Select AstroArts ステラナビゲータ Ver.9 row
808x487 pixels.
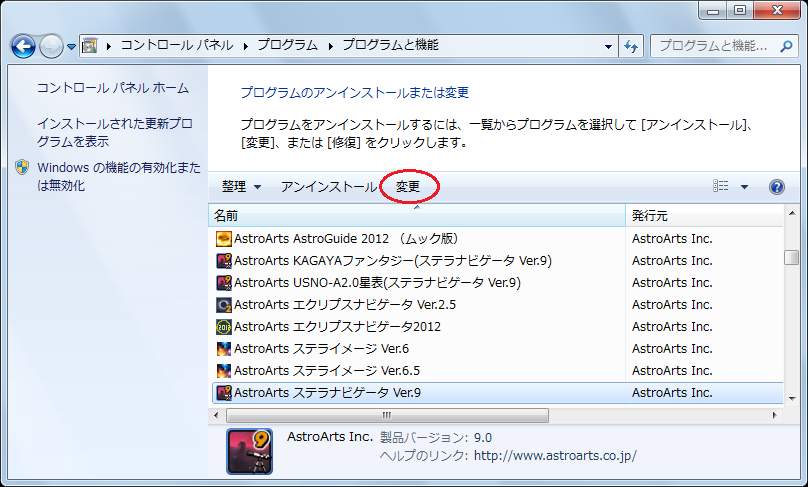coord(497,393)
